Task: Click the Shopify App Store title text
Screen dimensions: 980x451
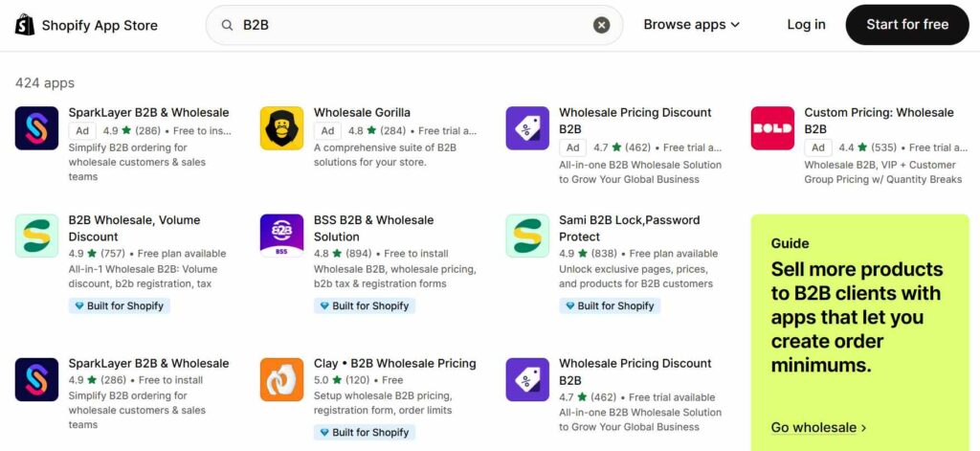Action: [100, 26]
